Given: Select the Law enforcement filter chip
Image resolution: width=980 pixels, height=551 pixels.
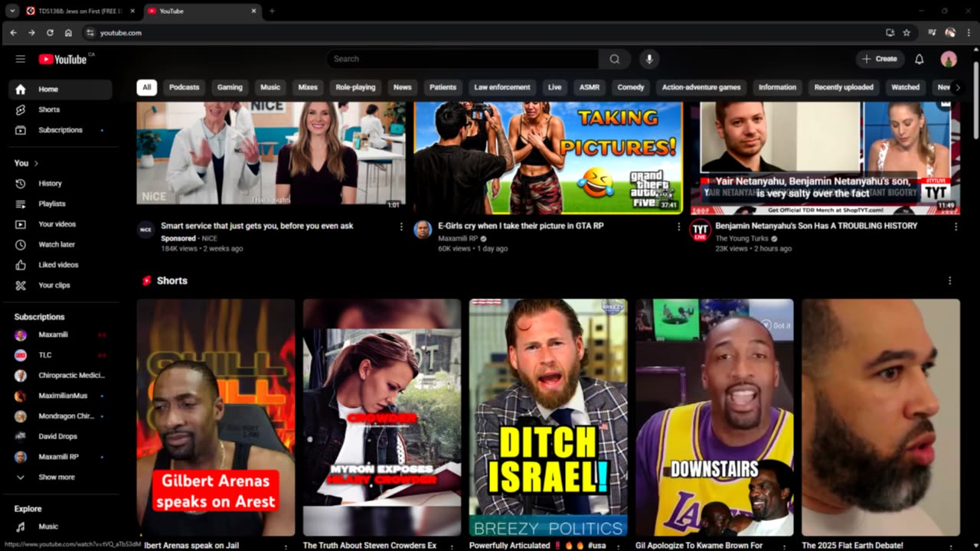Looking at the screenshot, I should 502,87.
